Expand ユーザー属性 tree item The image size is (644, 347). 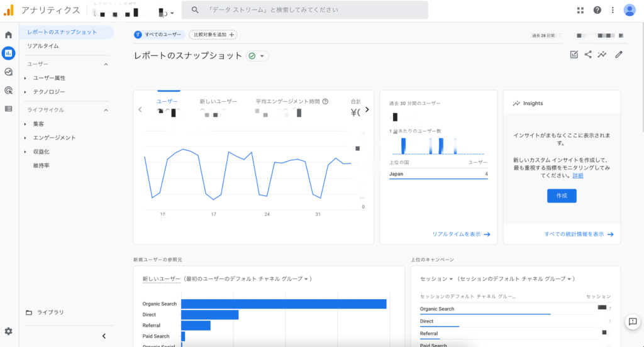[x=25, y=78]
